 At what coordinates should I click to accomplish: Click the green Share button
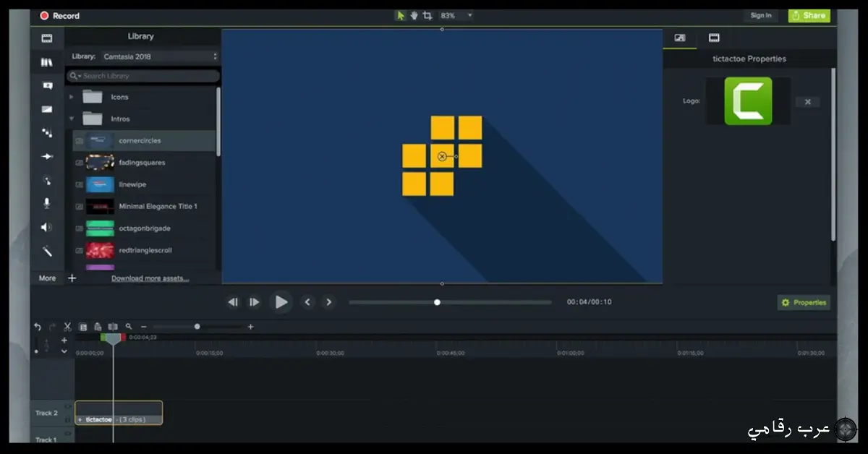pyautogui.click(x=809, y=15)
